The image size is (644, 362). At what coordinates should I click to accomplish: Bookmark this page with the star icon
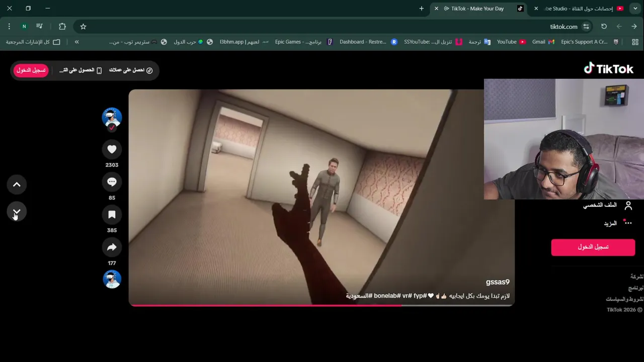coord(84,27)
